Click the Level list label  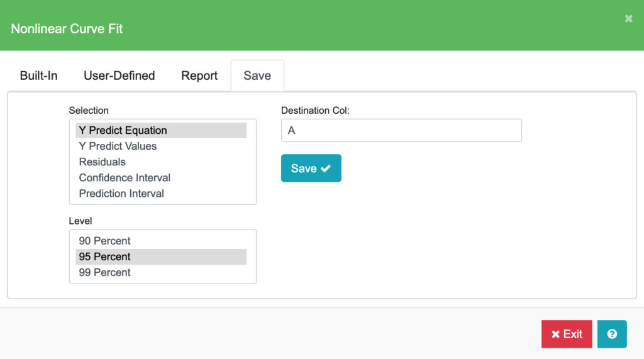point(80,221)
